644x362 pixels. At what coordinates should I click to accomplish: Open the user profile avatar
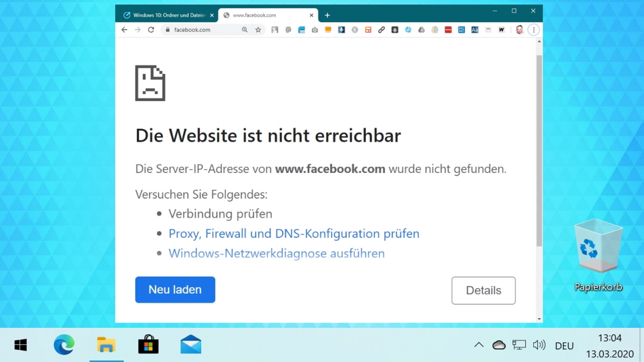(520, 30)
